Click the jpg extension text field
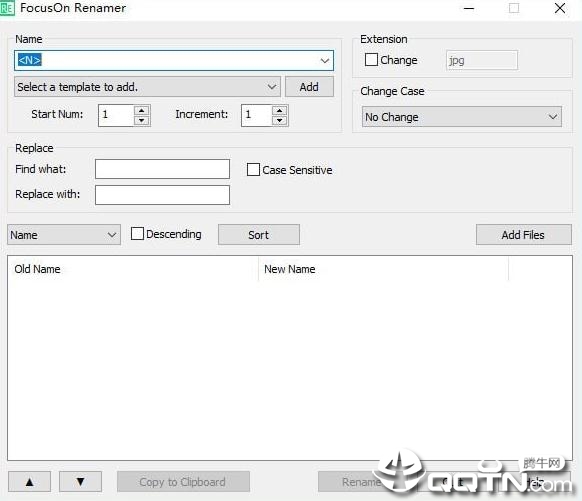Viewport: 582px width, 501px height. pyautogui.click(x=482, y=60)
